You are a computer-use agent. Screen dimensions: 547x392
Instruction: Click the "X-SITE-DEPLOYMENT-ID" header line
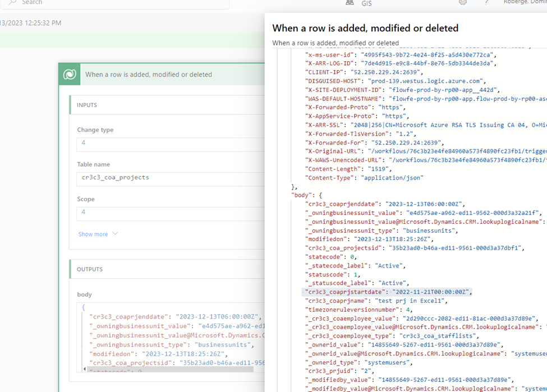coord(403,90)
